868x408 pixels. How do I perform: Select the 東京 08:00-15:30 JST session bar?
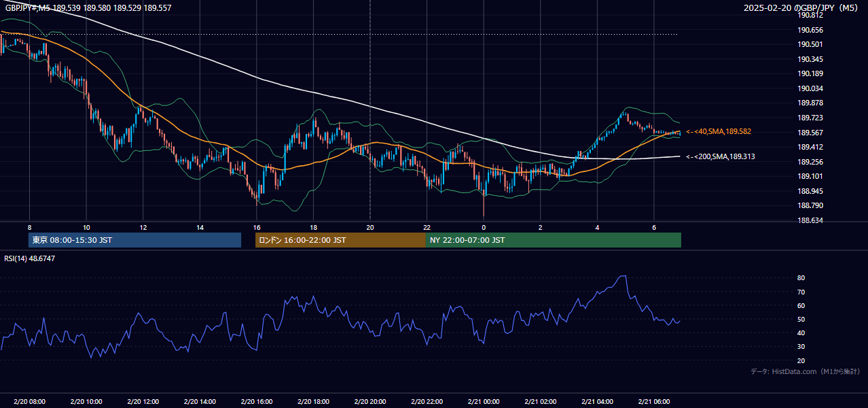135,240
